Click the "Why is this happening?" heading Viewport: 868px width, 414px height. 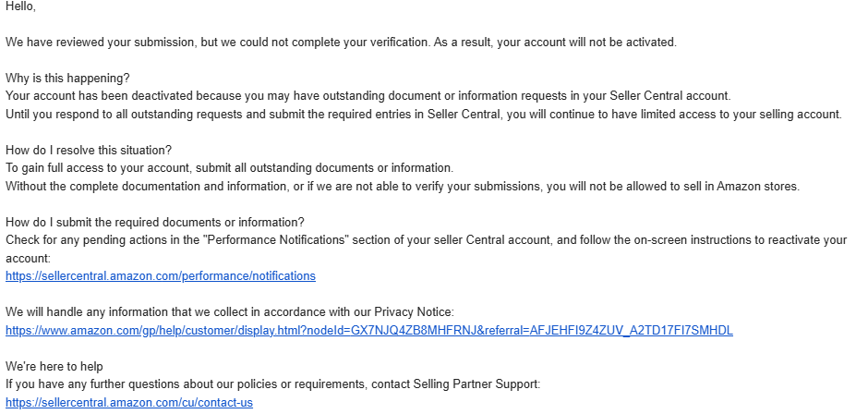pos(67,79)
